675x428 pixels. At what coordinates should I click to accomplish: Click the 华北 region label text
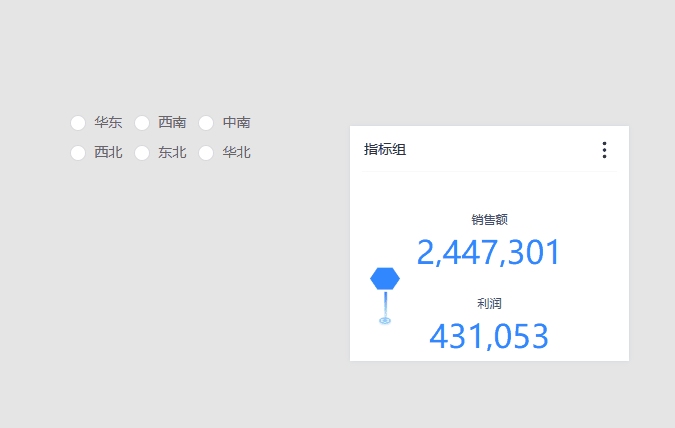click(x=236, y=153)
